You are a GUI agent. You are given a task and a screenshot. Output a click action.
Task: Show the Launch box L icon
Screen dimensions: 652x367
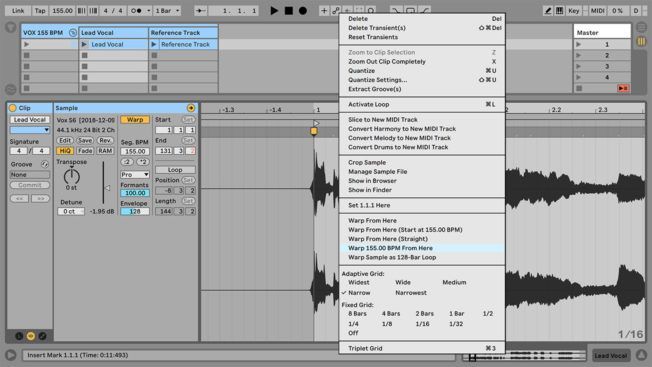(x=19, y=336)
